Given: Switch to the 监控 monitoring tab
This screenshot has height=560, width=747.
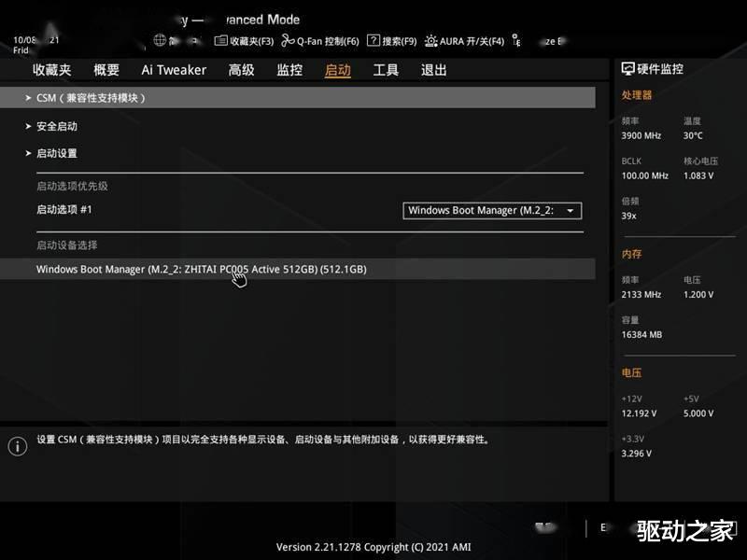Looking at the screenshot, I should [x=288, y=69].
